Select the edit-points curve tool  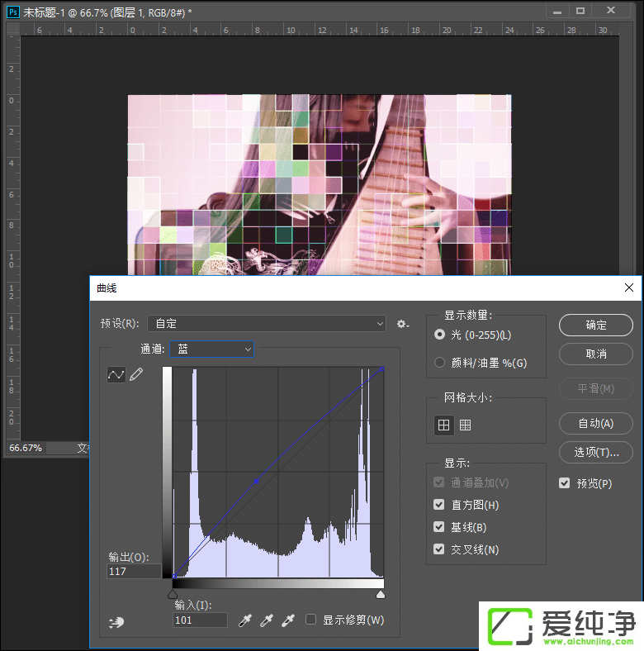click(x=116, y=375)
